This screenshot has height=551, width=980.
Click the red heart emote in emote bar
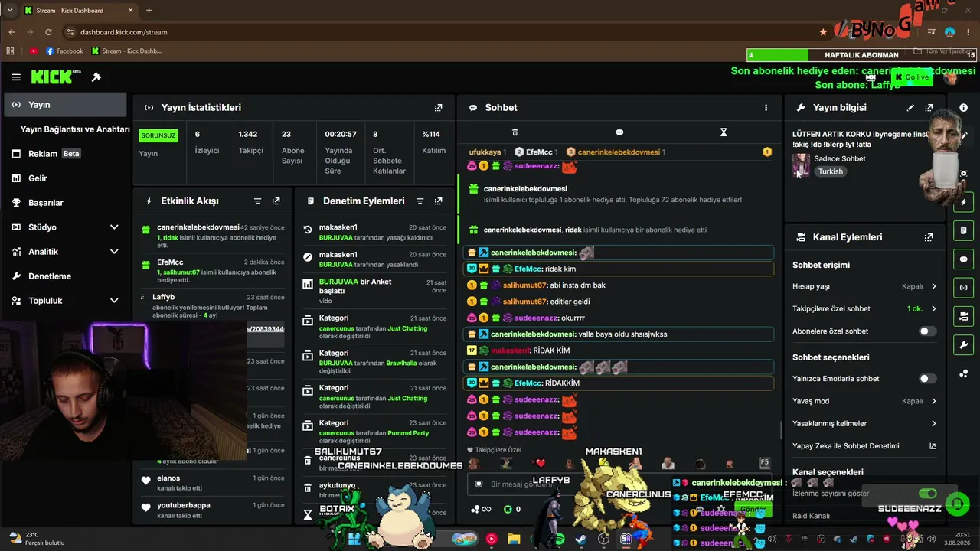(x=540, y=463)
